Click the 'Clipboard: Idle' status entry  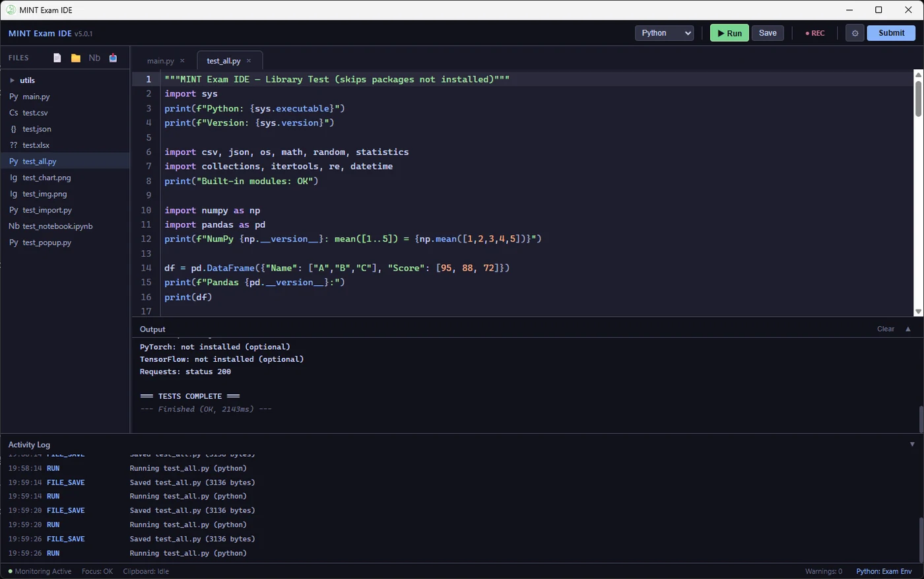146,572
